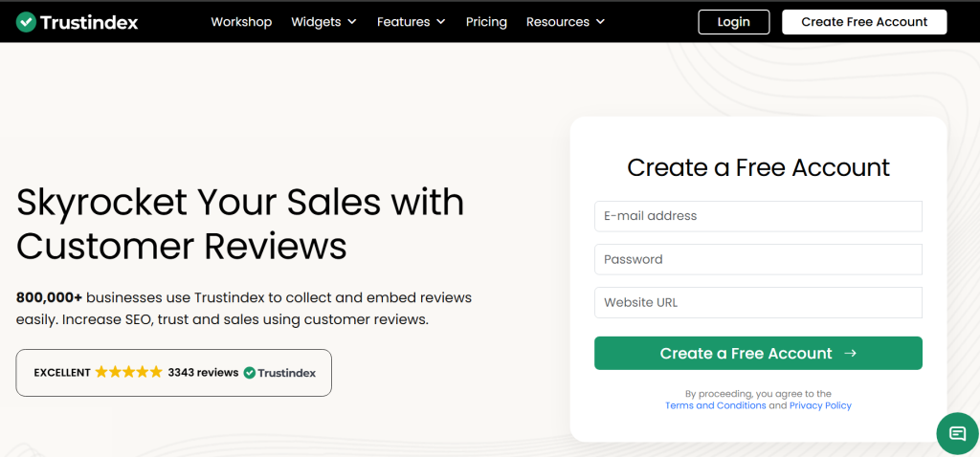Expand the Widgets dropdown chevron
This screenshot has width=980, height=457.
click(352, 22)
